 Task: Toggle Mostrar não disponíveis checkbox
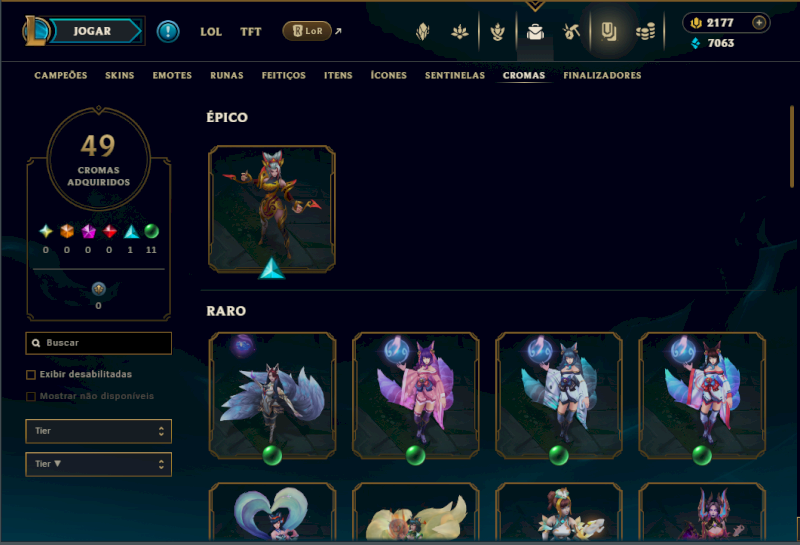click(x=31, y=397)
